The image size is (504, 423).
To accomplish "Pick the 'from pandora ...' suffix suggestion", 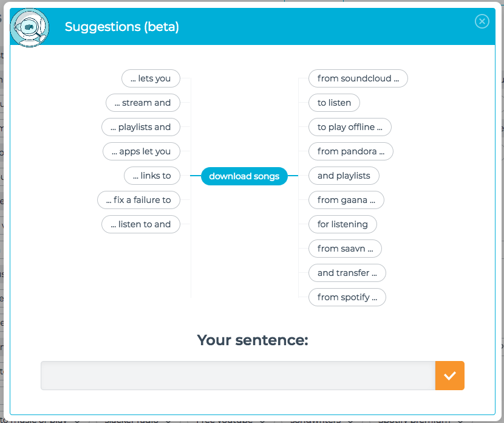I will click(351, 151).
